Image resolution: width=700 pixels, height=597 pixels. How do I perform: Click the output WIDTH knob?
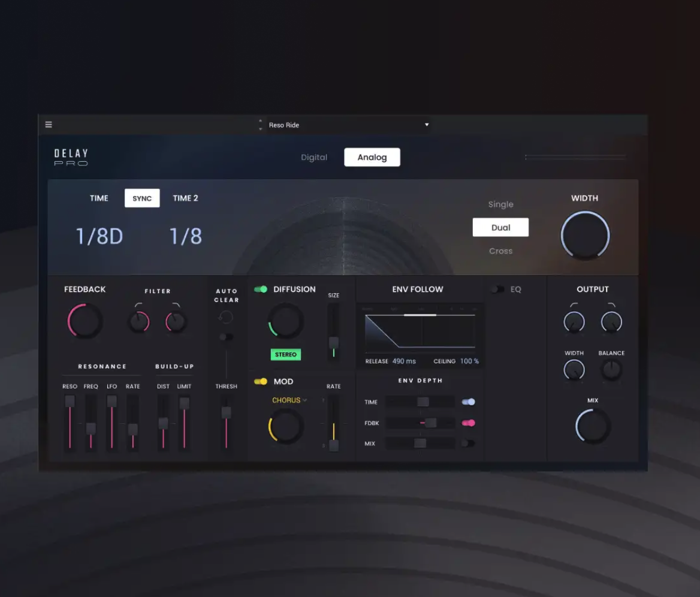tap(574, 370)
